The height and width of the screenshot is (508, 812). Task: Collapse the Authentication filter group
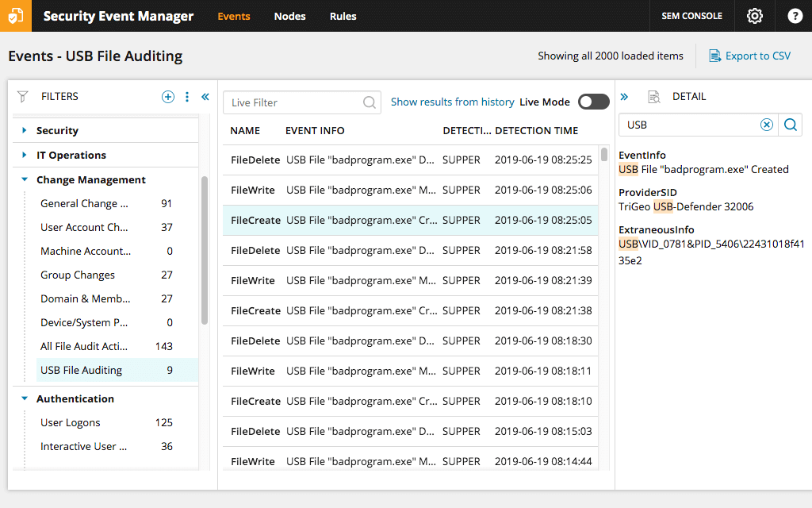(25, 398)
